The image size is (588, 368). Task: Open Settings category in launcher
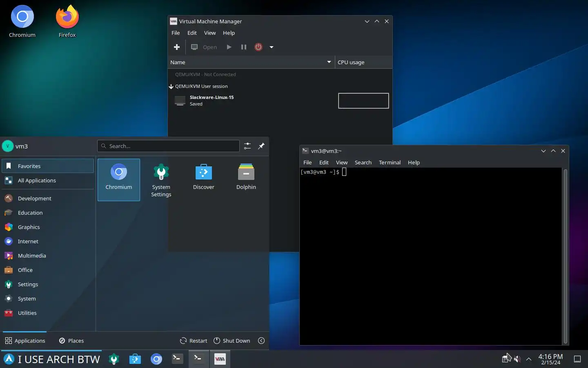48,284
